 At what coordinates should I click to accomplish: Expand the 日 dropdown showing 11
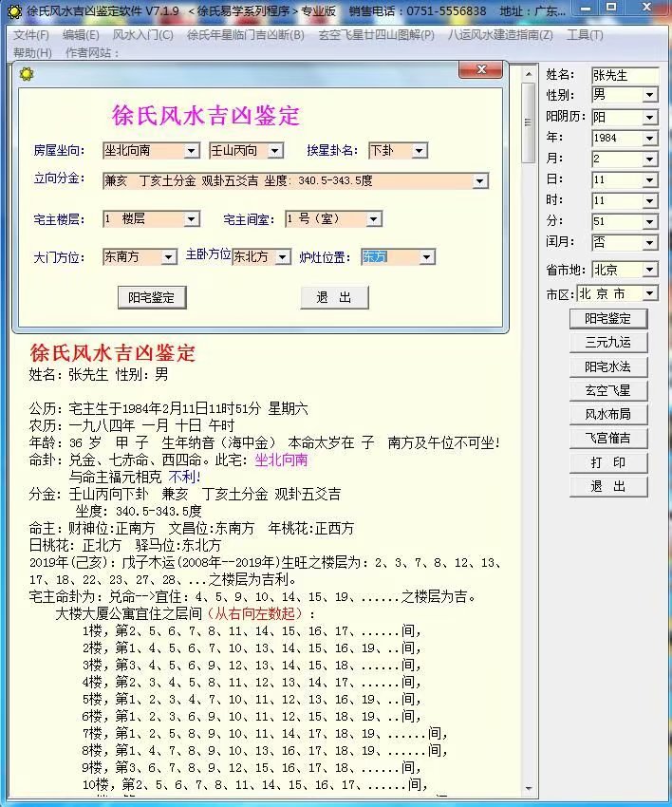coord(650,180)
